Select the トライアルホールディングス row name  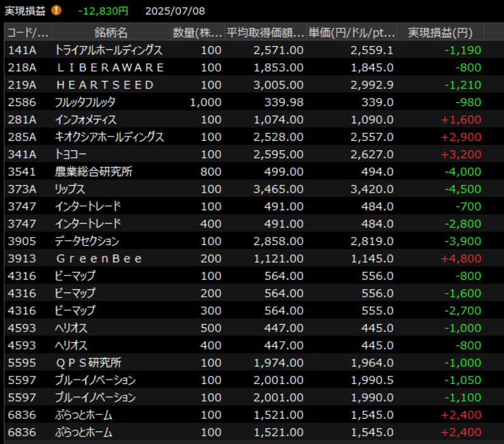coord(109,50)
